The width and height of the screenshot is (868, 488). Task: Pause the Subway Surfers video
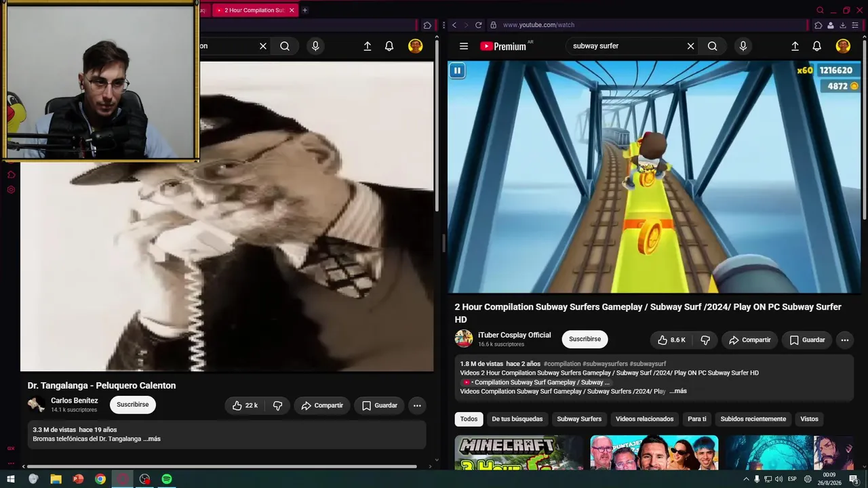point(457,70)
